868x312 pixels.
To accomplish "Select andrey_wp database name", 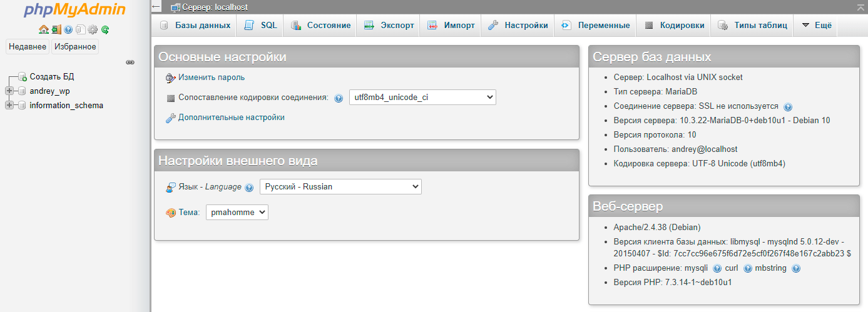I will coord(50,91).
